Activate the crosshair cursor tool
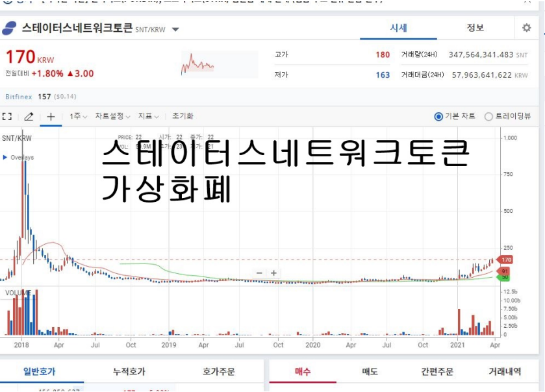The image size is (545, 392). click(51, 116)
